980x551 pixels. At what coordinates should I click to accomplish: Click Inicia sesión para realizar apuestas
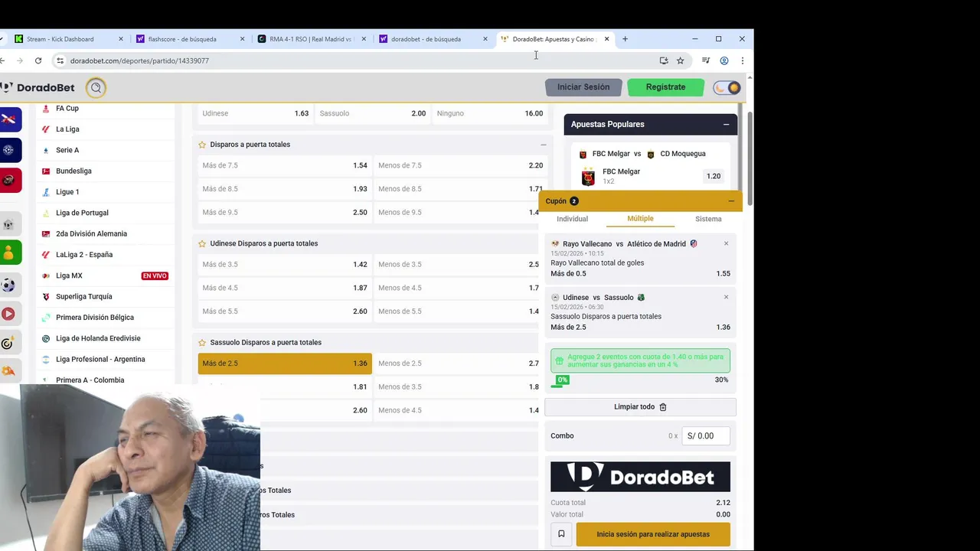pos(653,534)
